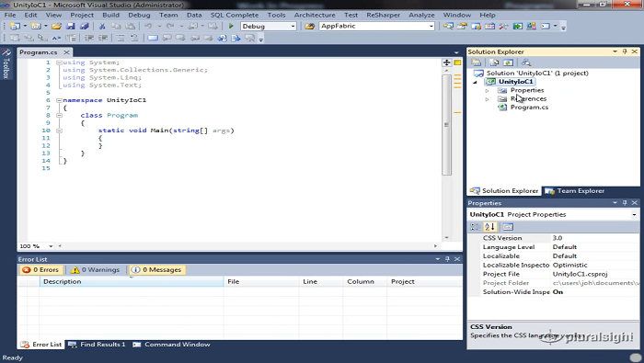Collapse the class Program code region
Image resolution: width=644 pixels, height=363 pixels.
(59, 115)
